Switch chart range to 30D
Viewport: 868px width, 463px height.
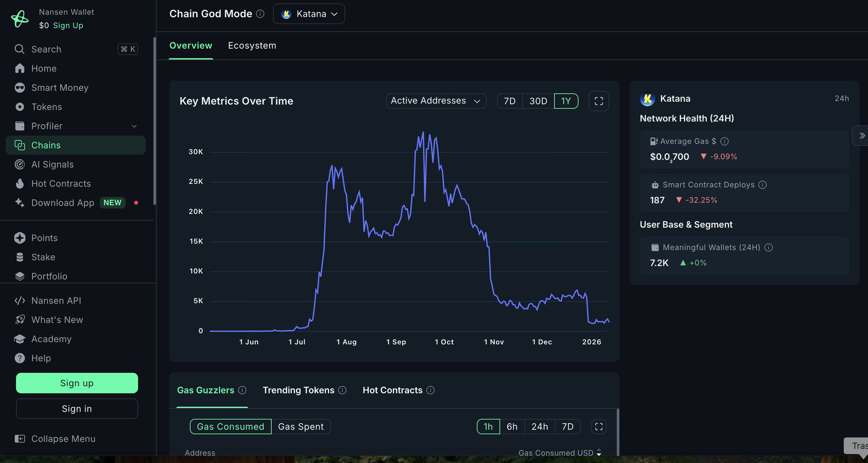538,101
